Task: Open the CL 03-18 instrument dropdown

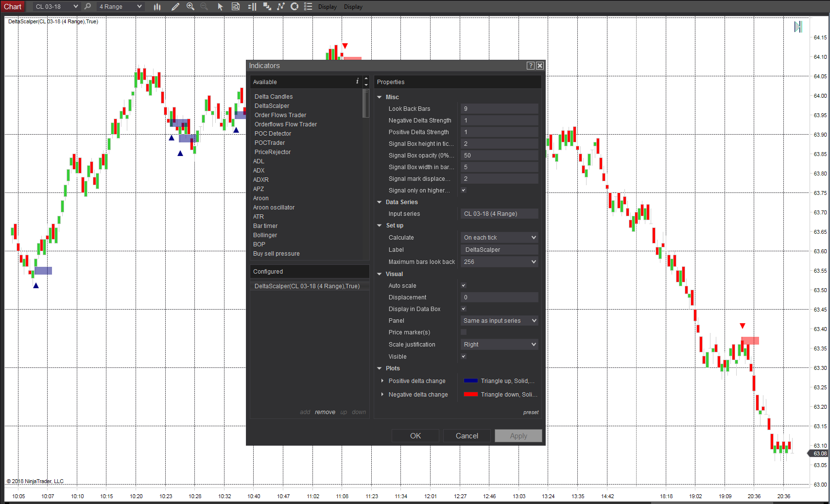Action: click(56, 6)
